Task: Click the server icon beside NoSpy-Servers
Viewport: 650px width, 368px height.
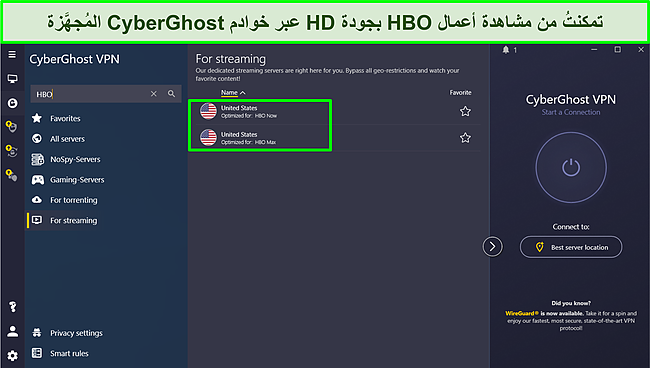Action: click(38, 159)
